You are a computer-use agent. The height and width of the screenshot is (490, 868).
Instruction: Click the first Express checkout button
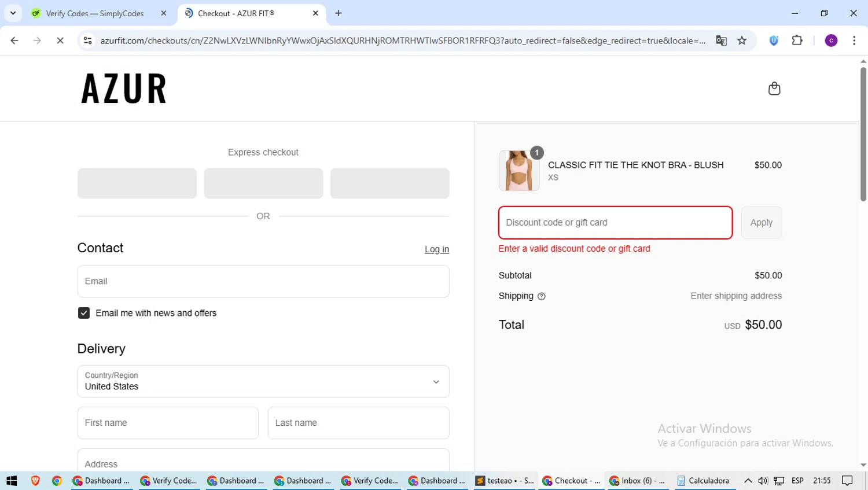coord(137,183)
